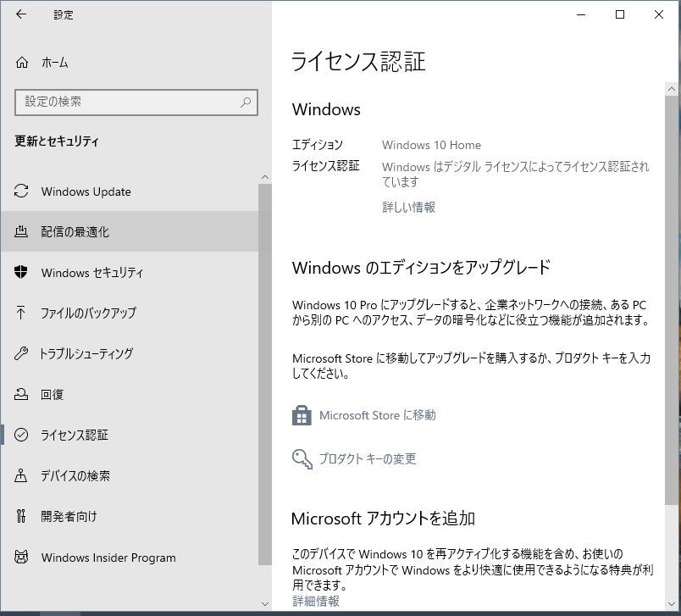Click the search magnifier icon
Screen dimensions: 681x616
coord(246,102)
